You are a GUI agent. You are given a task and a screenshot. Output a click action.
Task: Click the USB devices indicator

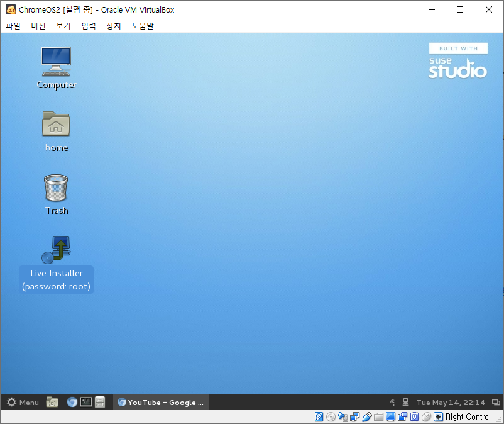tap(367, 417)
